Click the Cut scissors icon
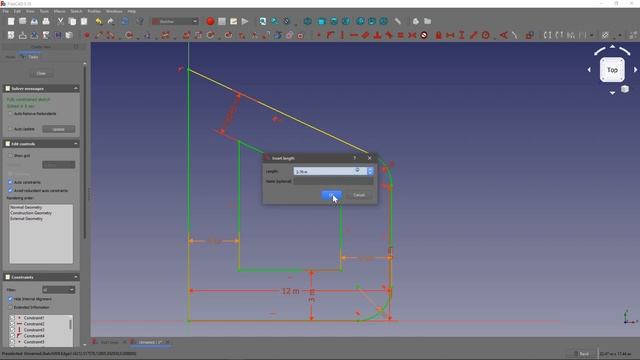Screen dimensions: 640x360 point(60,21)
